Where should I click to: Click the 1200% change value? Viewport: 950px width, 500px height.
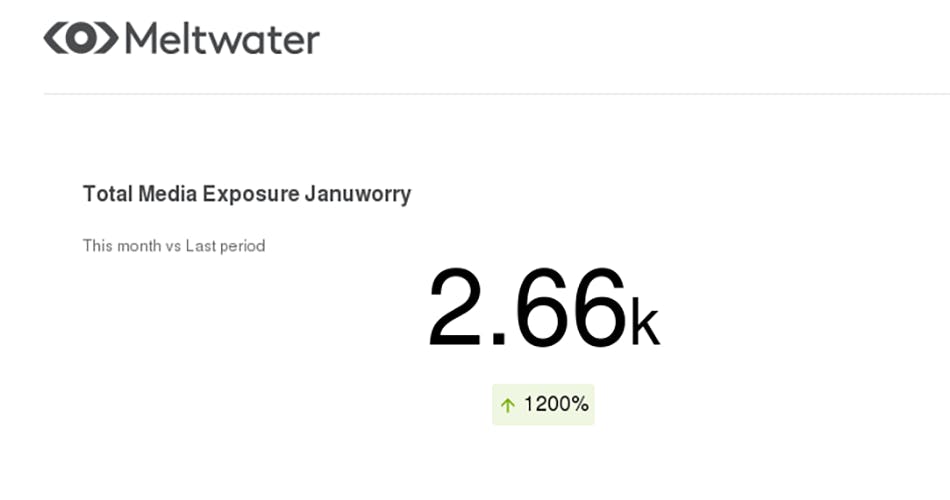pos(556,404)
